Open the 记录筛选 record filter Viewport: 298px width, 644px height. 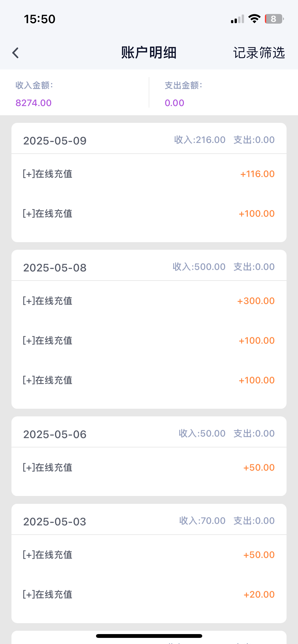click(259, 53)
